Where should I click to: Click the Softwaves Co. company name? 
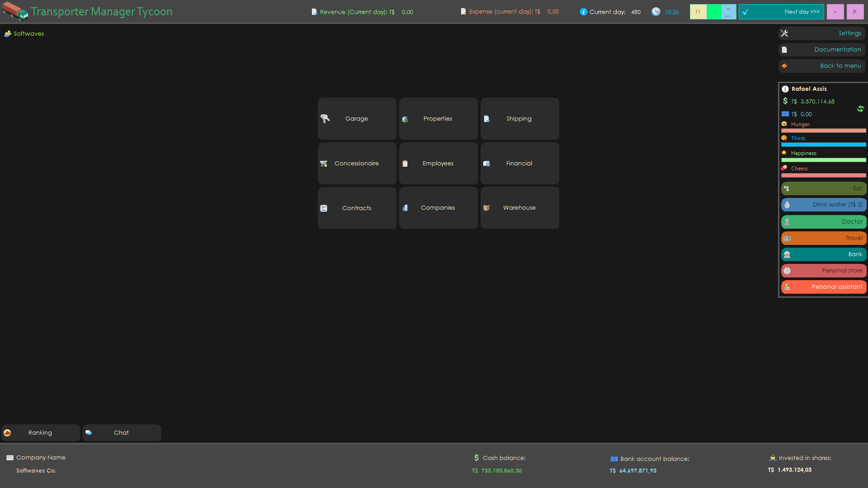pyautogui.click(x=36, y=470)
